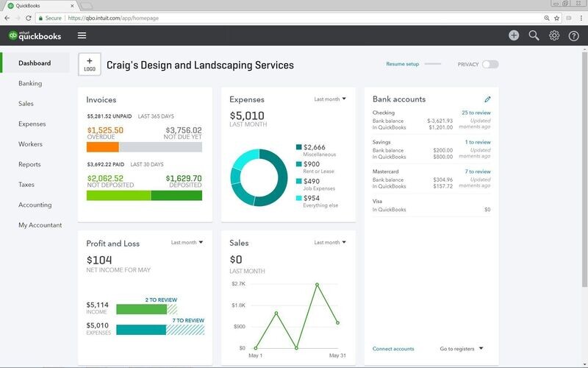The height and width of the screenshot is (368, 588).
Task: Click the Visa account name
Action: pyautogui.click(x=377, y=201)
